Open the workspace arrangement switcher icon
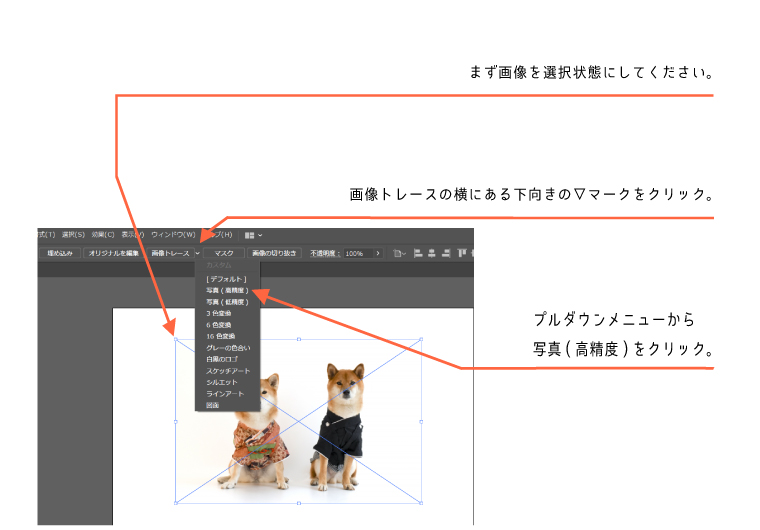Image resolution: width=760 pixels, height=530 pixels. tap(253, 235)
